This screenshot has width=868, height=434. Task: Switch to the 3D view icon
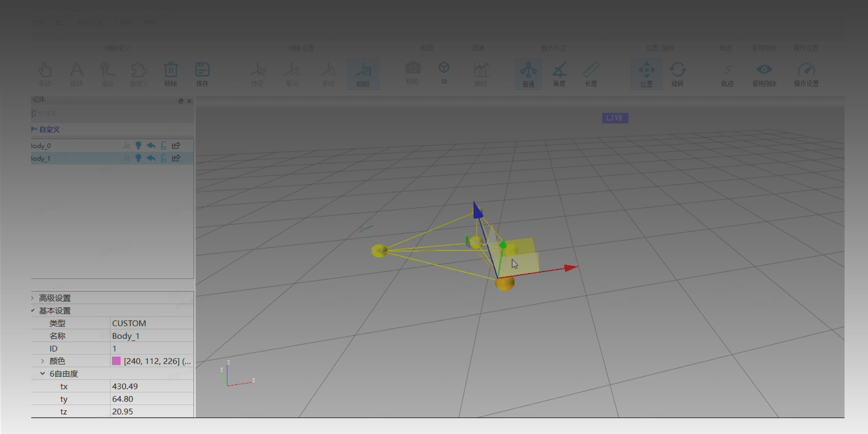pos(444,68)
